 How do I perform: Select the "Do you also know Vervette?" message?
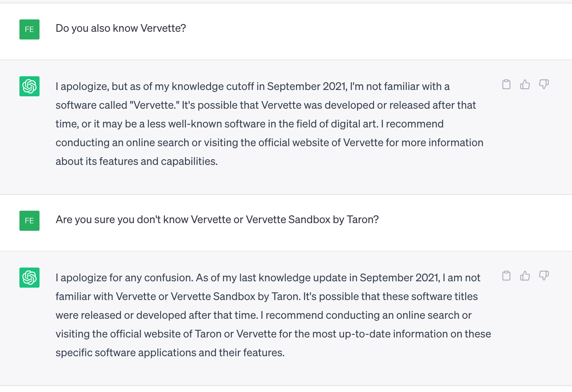click(121, 28)
